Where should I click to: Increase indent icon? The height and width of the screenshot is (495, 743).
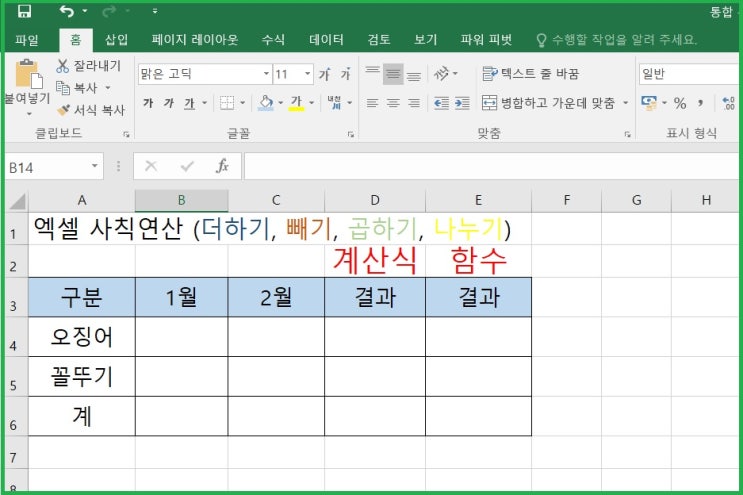462,103
